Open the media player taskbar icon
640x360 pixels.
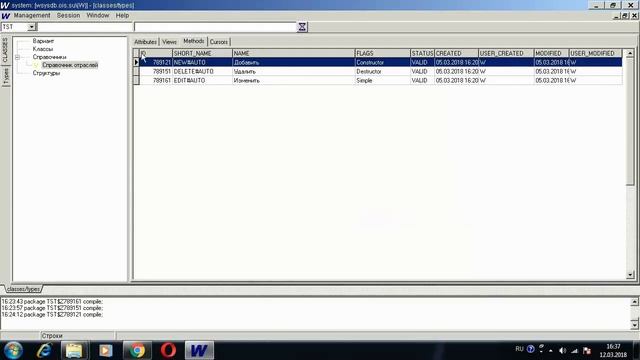(106, 350)
